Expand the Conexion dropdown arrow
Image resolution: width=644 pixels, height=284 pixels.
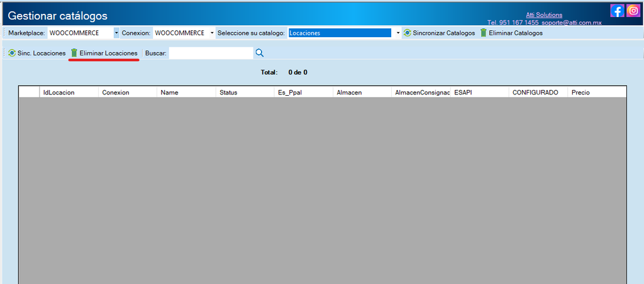tap(212, 33)
